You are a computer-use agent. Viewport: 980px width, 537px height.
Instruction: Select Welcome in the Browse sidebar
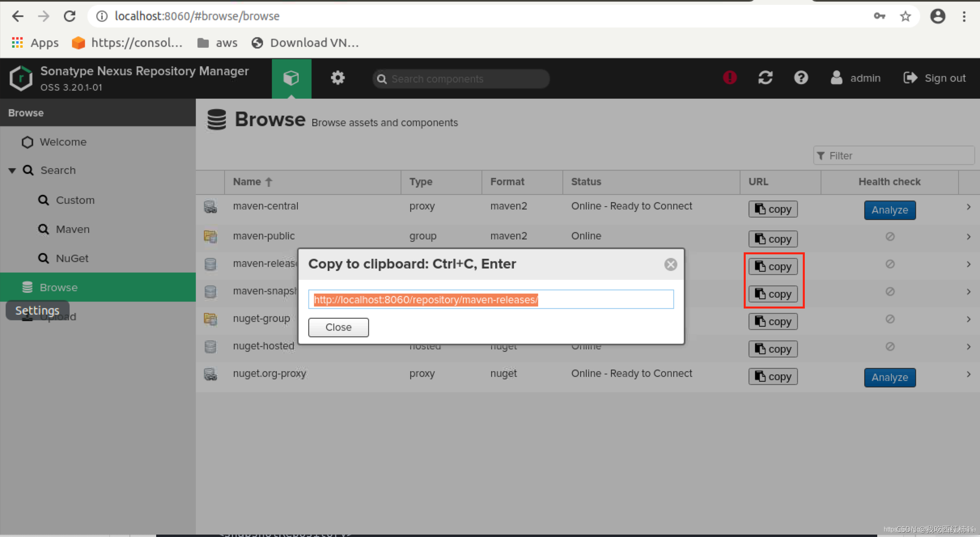click(x=63, y=142)
